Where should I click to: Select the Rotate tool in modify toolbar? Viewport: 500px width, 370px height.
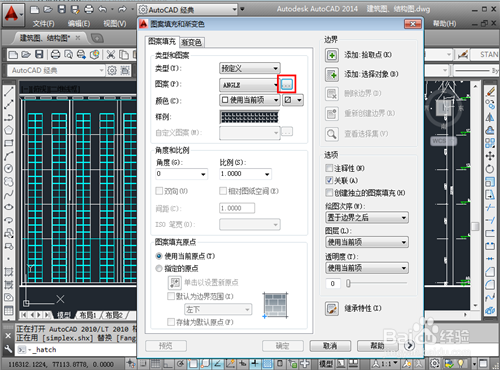[490, 169]
